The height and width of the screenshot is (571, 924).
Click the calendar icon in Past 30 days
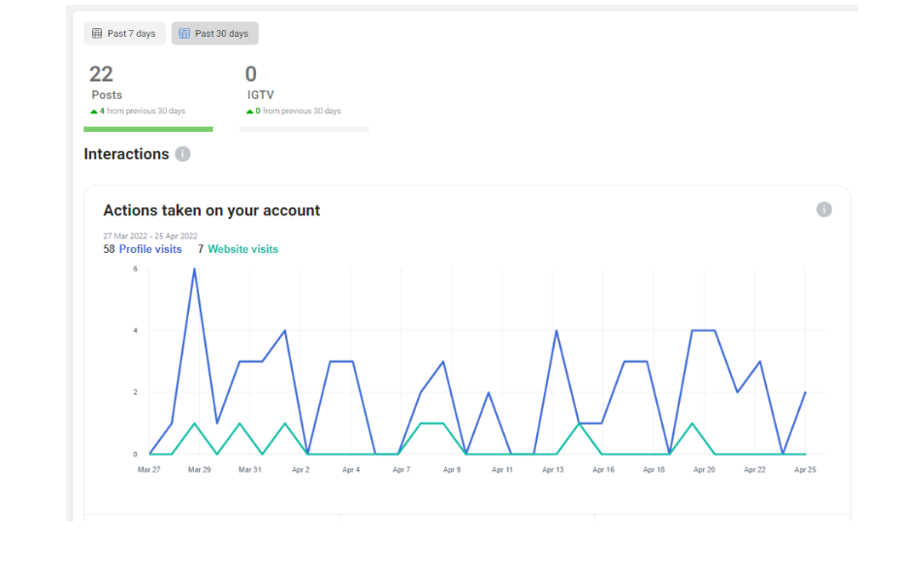184,34
